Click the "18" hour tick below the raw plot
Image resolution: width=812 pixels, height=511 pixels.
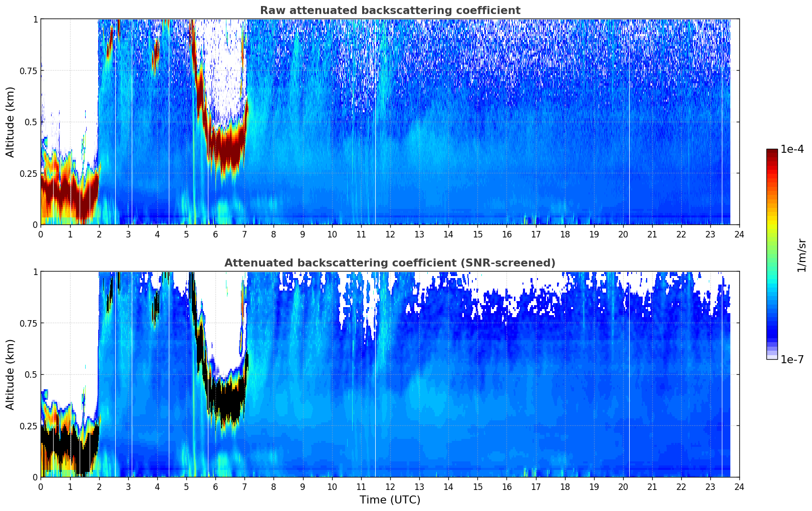point(565,234)
